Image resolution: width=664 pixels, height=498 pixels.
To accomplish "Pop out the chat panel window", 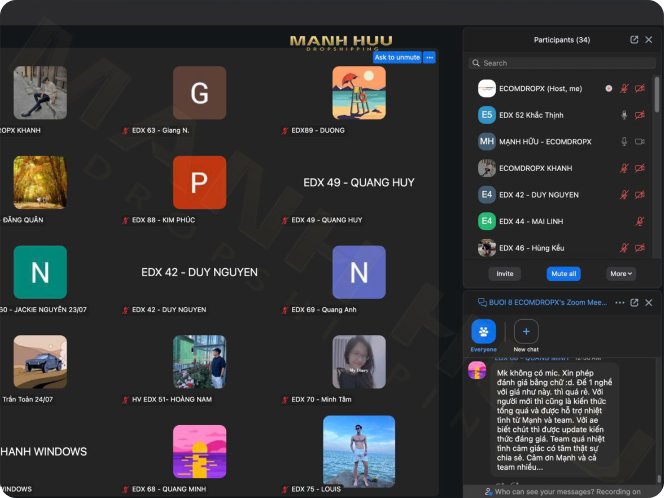I will pos(634,302).
